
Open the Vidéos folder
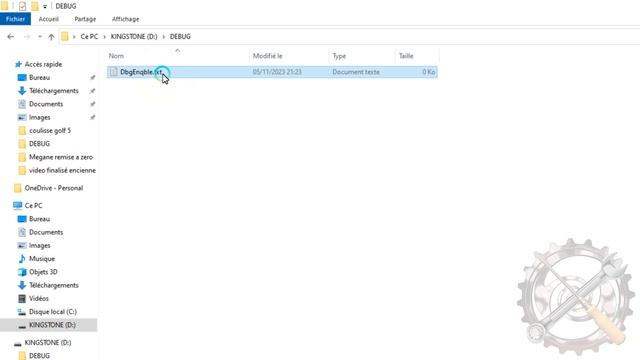coord(39,299)
